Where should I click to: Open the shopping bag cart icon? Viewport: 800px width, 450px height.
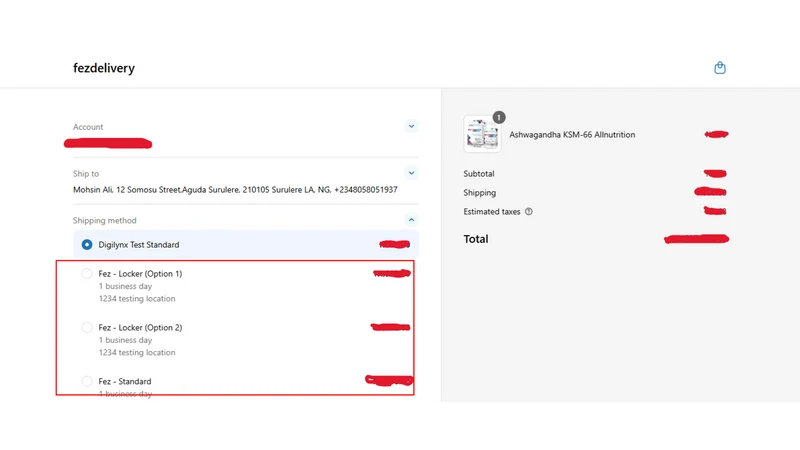click(719, 67)
